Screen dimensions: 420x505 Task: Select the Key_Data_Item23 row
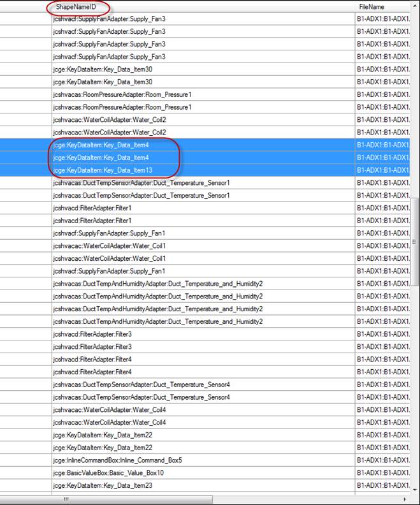103,485
